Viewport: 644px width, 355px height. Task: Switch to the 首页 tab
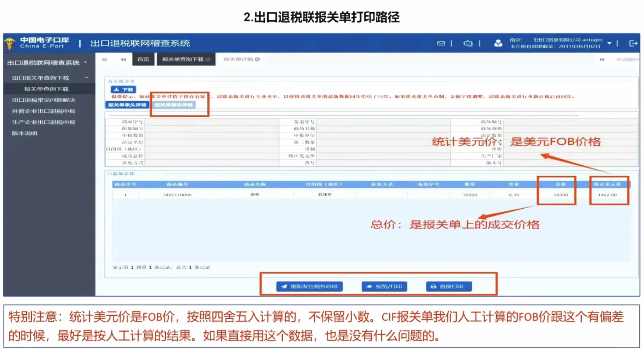(x=143, y=59)
